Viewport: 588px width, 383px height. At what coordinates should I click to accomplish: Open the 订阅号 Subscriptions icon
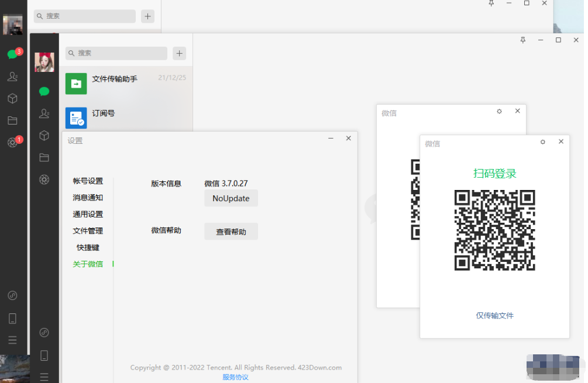click(x=76, y=118)
